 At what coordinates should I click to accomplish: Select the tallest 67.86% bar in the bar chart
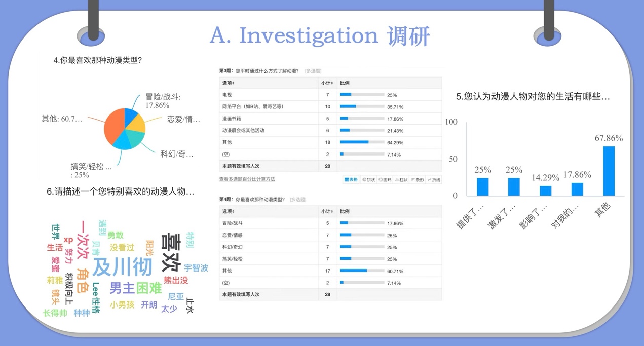click(x=609, y=171)
